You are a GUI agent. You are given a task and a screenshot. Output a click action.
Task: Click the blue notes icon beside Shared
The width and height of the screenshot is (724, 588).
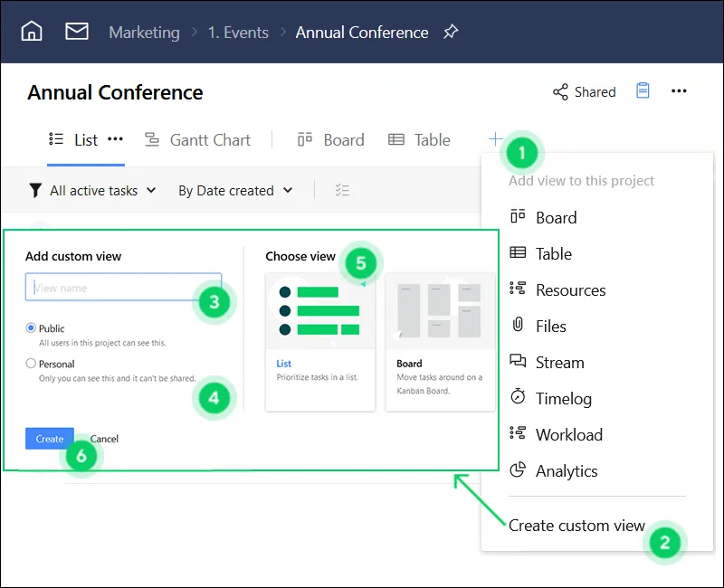pyautogui.click(x=643, y=90)
